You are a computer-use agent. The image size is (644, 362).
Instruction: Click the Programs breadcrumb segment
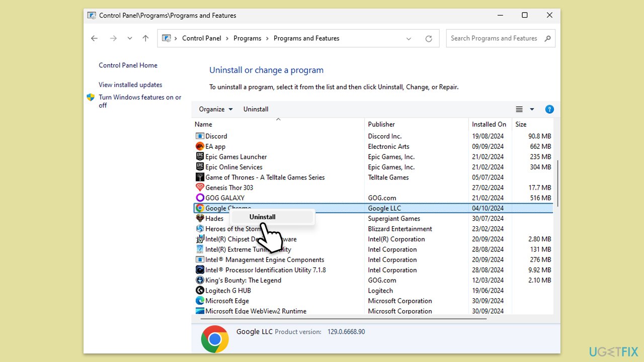click(x=248, y=38)
